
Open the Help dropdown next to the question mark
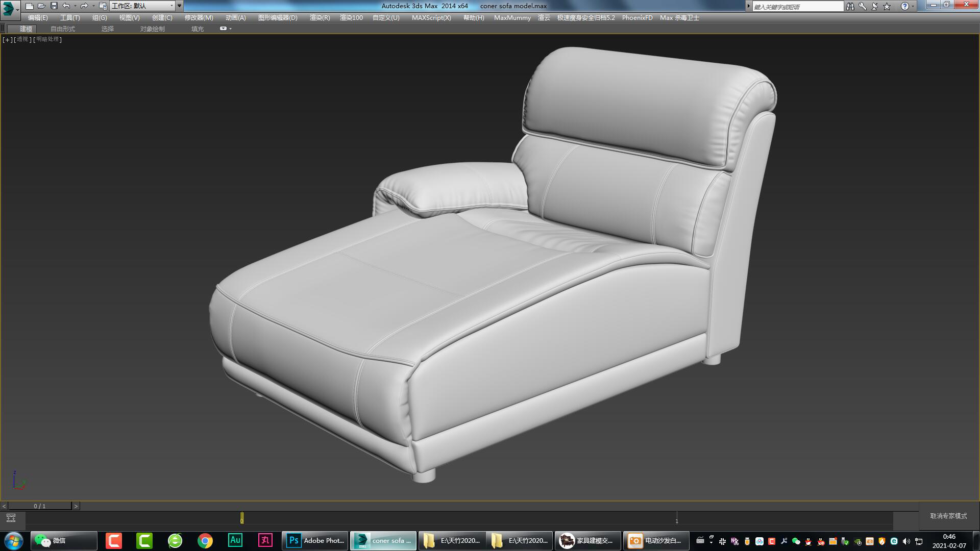(x=913, y=6)
